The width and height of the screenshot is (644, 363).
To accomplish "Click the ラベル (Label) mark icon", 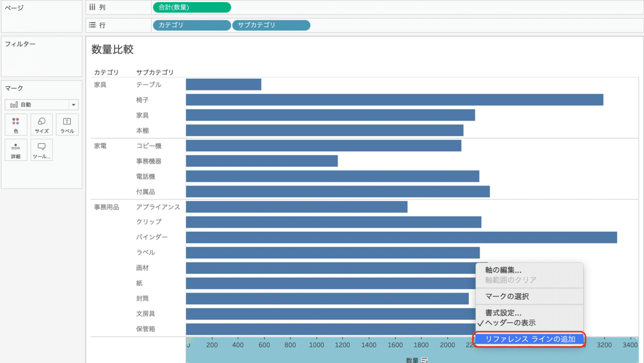I will pos(67,124).
